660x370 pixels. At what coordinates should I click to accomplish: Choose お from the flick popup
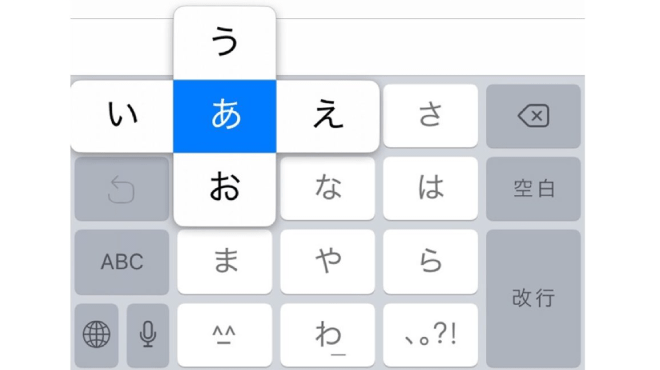(x=224, y=189)
